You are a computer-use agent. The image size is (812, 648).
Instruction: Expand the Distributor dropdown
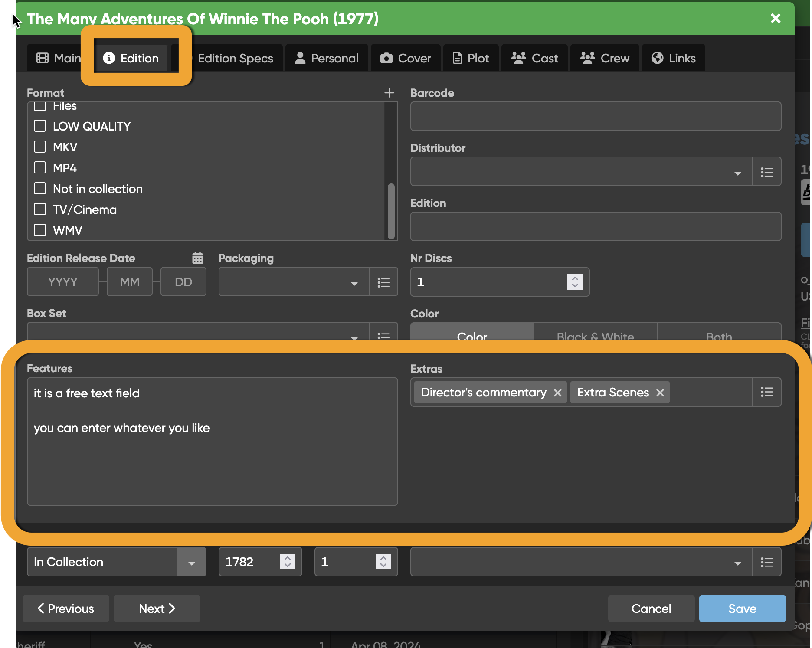pos(737,173)
